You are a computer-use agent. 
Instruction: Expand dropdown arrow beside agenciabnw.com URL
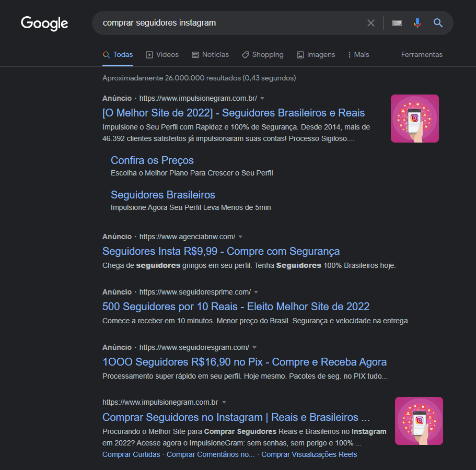point(240,237)
